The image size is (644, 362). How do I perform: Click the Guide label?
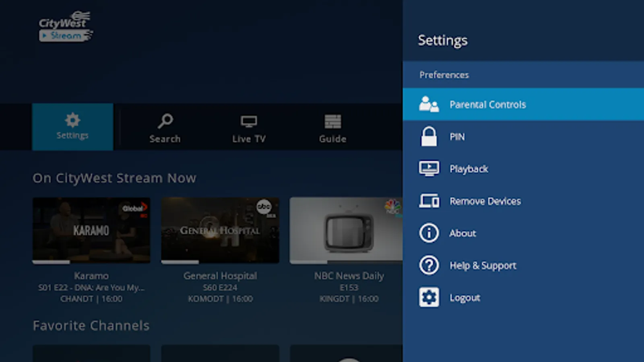333,139
